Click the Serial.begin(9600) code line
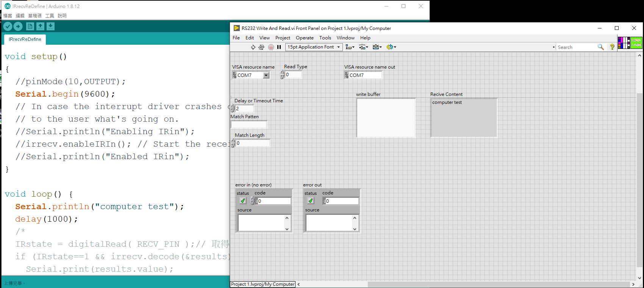The width and height of the screenshot is (644, 288). 65,94
